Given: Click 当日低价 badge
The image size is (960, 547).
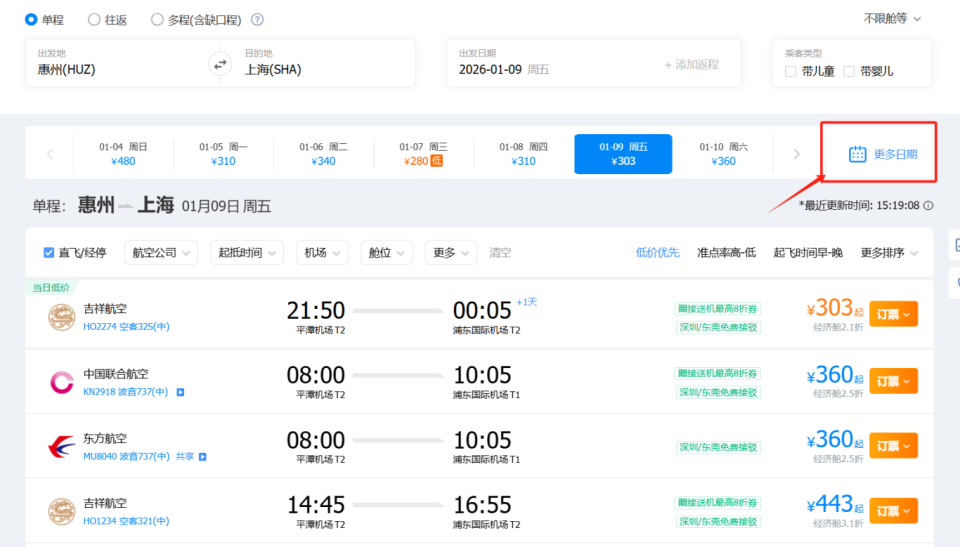Looking at the screenshot, I should coord(51,287).
